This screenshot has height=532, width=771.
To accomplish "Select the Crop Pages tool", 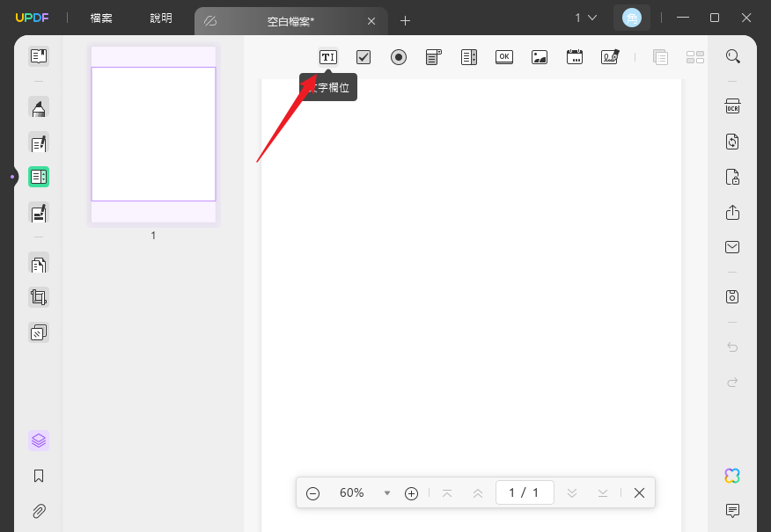I will [39, 297].
